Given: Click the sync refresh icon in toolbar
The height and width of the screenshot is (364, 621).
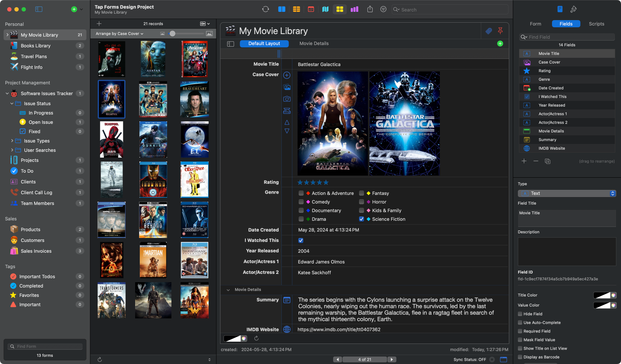Looking at the screenshot, I should pyautogui.click(x=266, y=9).
